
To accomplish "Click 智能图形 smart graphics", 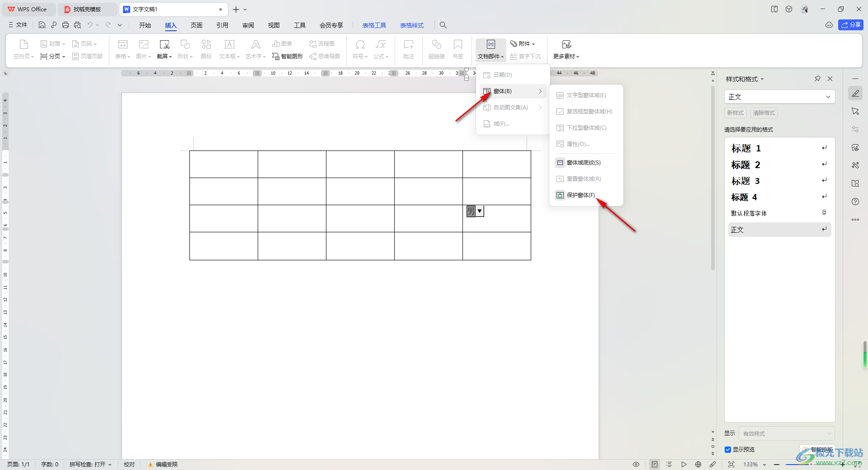I will (288, 56).
